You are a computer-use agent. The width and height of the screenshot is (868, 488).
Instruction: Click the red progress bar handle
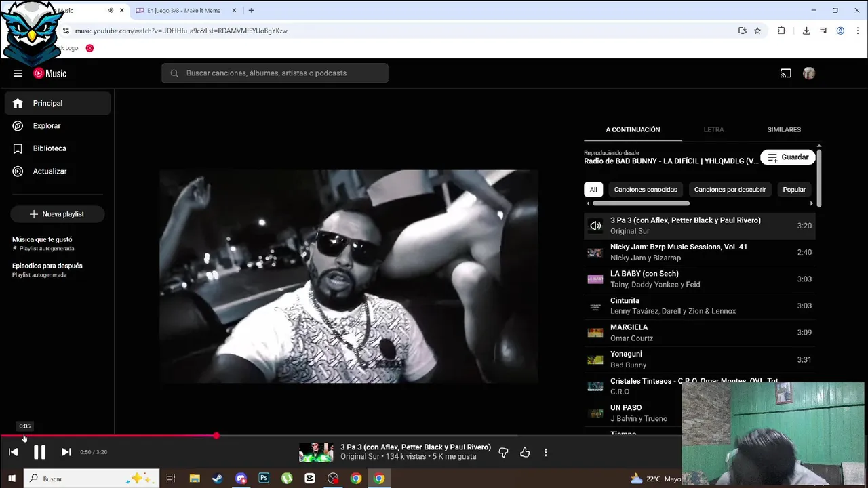(x=216, y=436)
